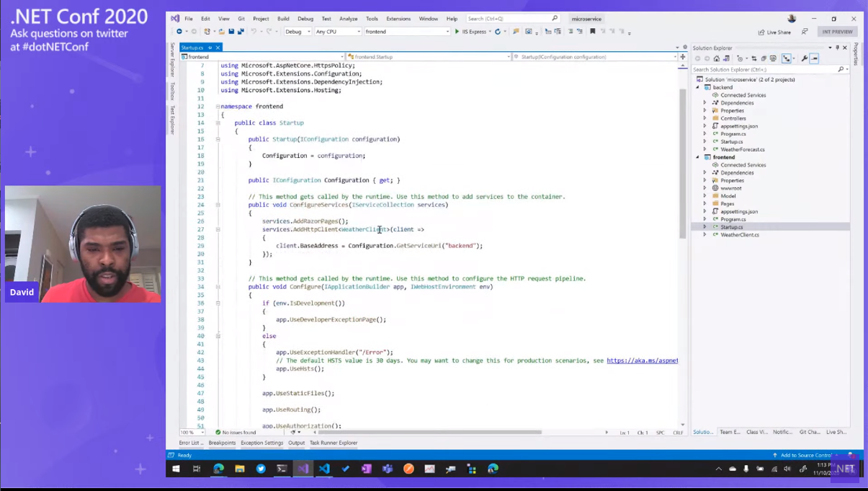Viewport: 868px width, 491px height.
Task: Open Live Share from the top right
Action: tap(774, 32)
